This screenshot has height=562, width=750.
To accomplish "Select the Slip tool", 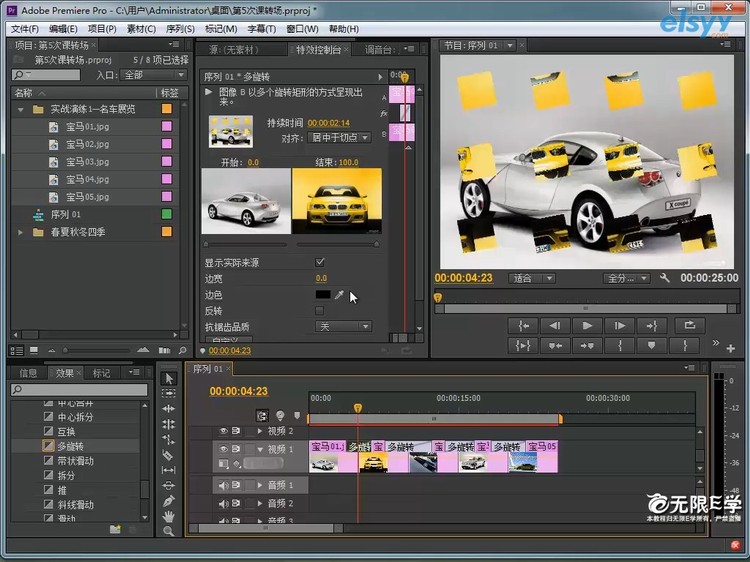I will tap(168, 470).
